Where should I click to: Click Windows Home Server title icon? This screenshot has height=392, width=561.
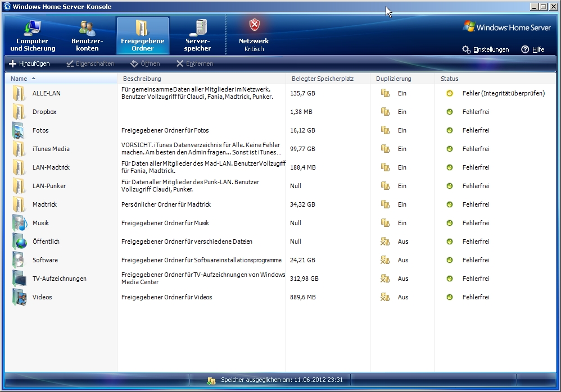pos(7,6)
